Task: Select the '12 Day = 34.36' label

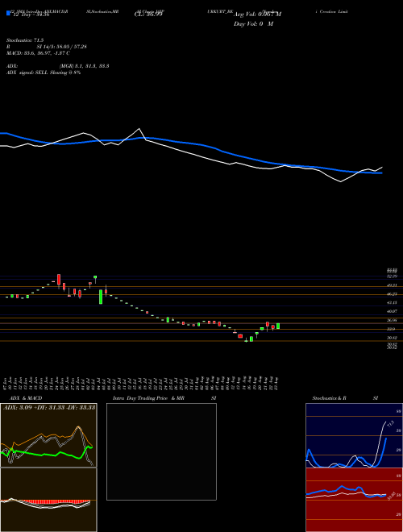Action: [x=31, y=15]
